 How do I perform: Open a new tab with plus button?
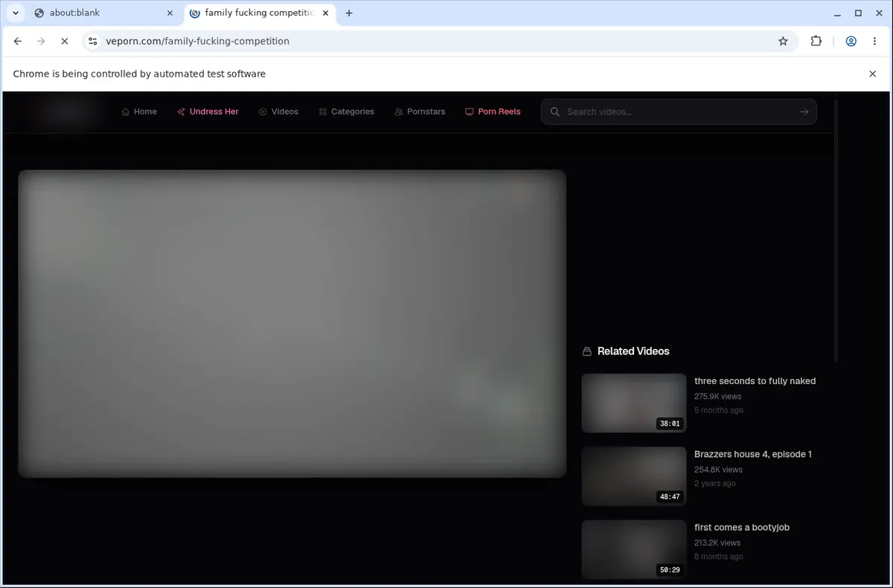(x=349, y=13)
